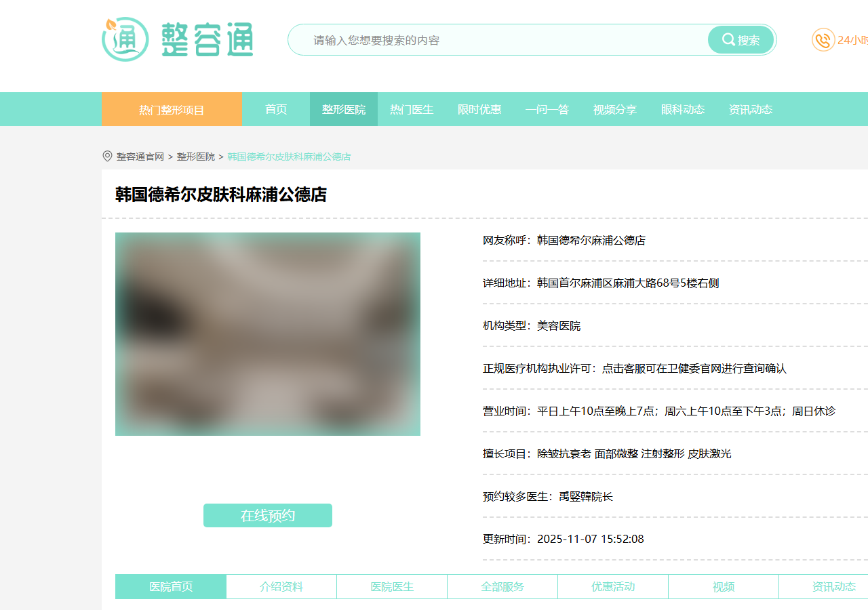Viewport: 868px width, 610px height.
Task: Click address text 韩国首尔麻浦区麻浦大路68号5楼右侧
Action: (628, 283)
